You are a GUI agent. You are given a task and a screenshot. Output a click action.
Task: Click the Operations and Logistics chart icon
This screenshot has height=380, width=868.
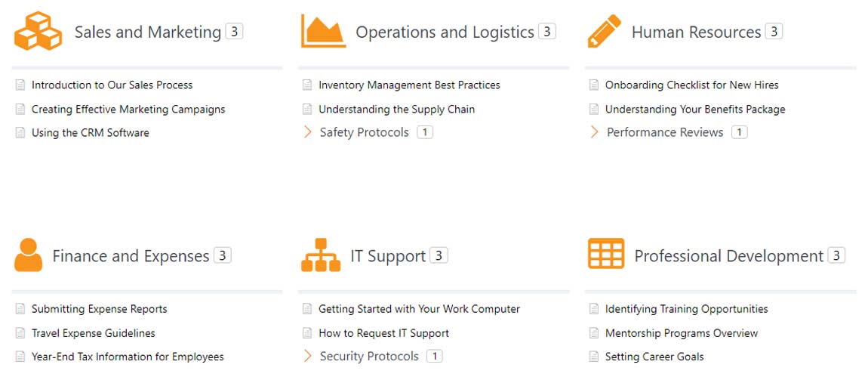click(x=323, y=32)
